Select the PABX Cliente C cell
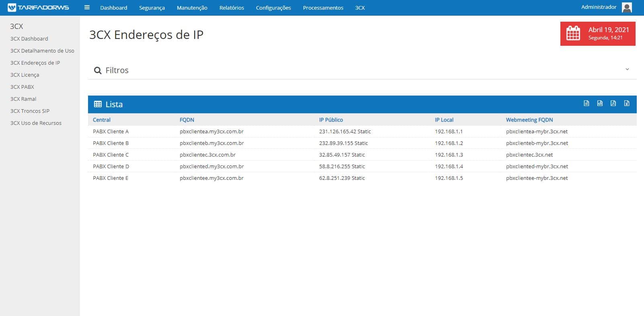644x316 pixels. click(111, 155)
